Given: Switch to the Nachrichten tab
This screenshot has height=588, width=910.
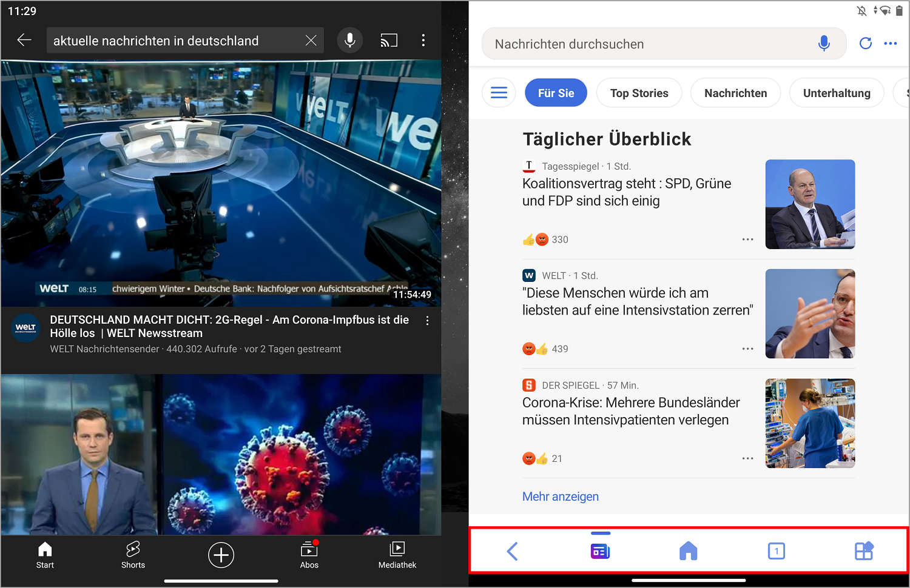Looking at the screenshot, I should coord(735,93).
